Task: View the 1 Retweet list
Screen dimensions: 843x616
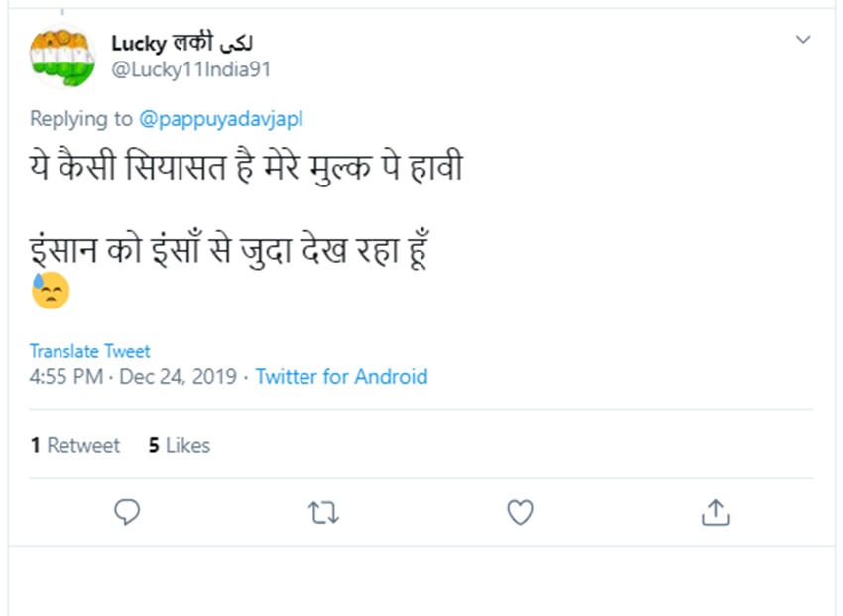Action: (75, 446)
